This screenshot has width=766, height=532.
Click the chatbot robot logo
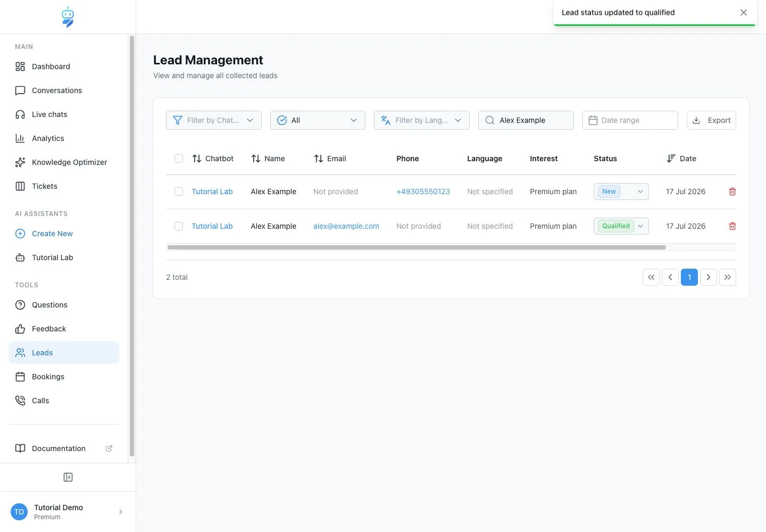68,17
